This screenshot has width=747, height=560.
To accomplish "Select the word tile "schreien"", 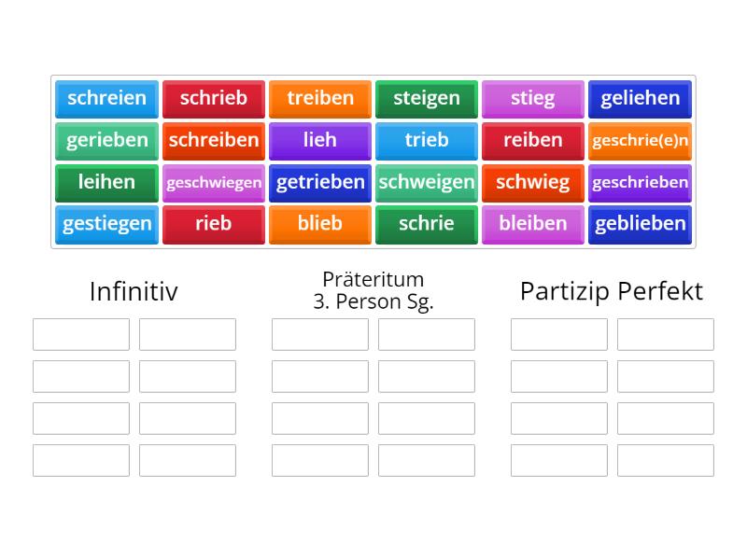I will click(106, 99).
